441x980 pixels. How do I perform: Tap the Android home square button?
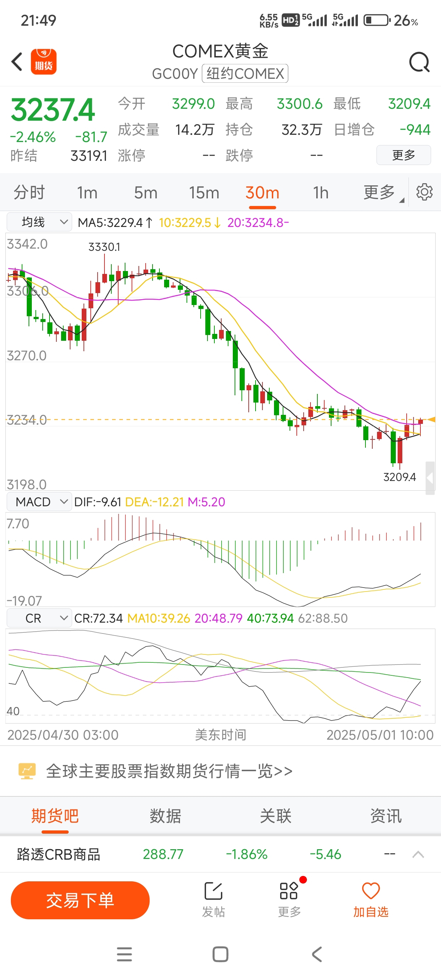tap(220, 954)
